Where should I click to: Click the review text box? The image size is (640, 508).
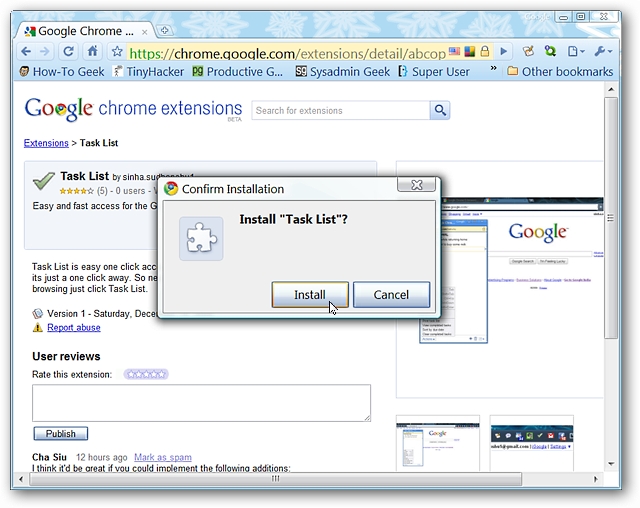pos(202,403)
